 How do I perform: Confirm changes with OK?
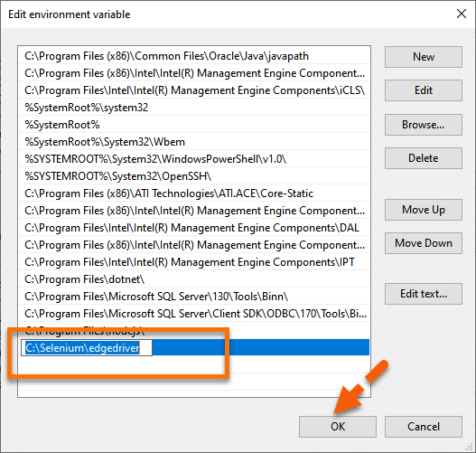(x=338, y=427)
